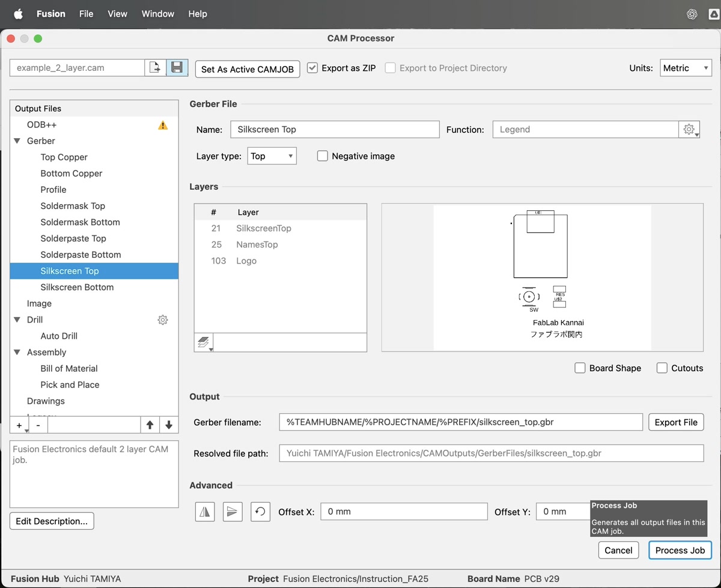Select the Image output item
This screenshot has width=721, height=588.
click(39, 304)
